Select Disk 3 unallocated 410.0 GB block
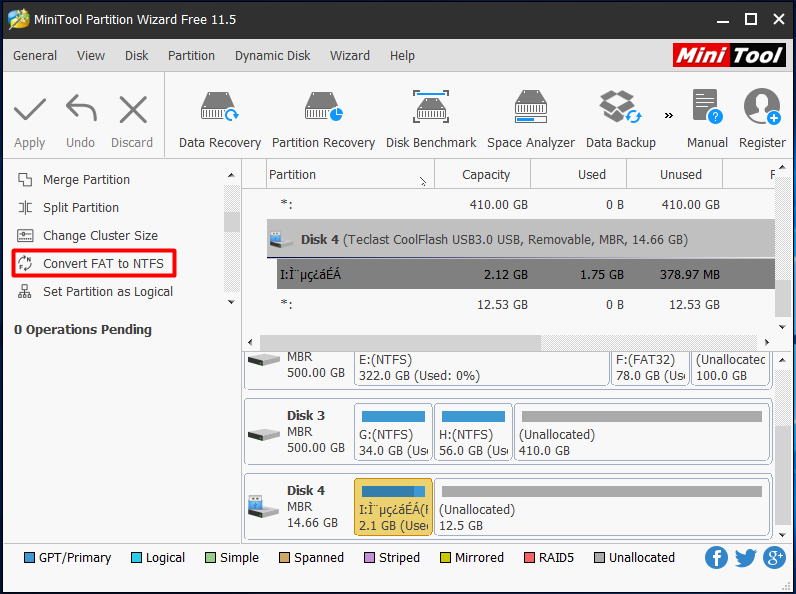The width and height of the screenshot is (796, 594). point(642,432)
